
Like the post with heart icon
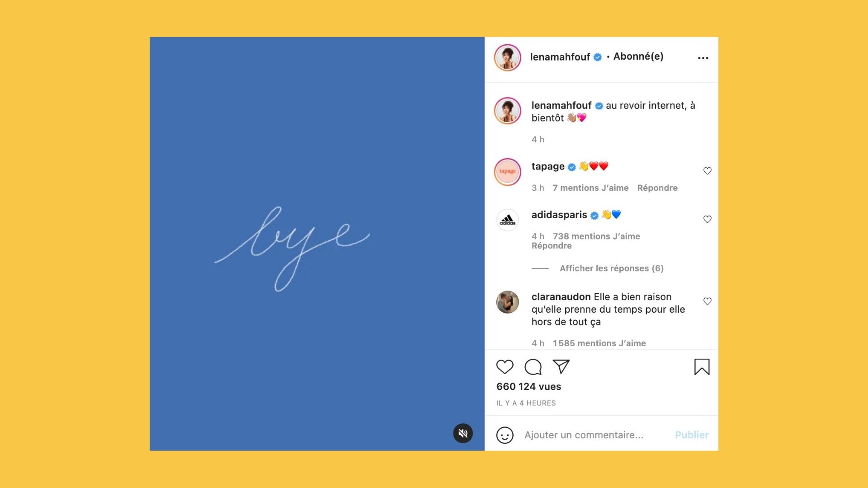[x=505, y=367]
